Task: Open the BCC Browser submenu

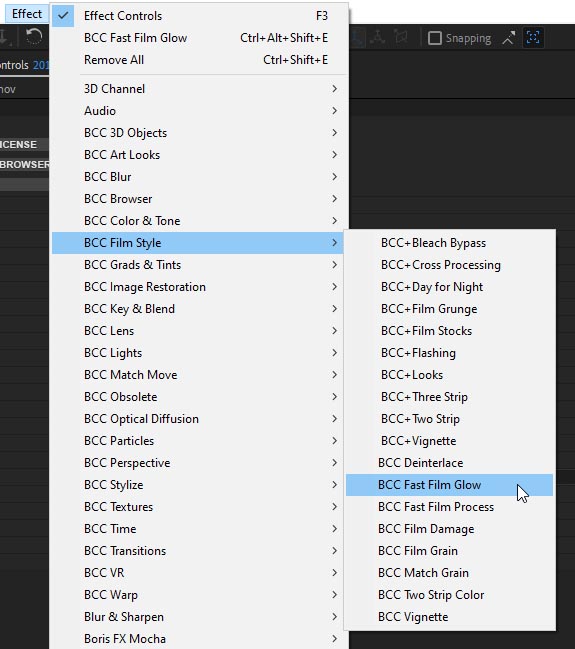Action: point(200,199)
